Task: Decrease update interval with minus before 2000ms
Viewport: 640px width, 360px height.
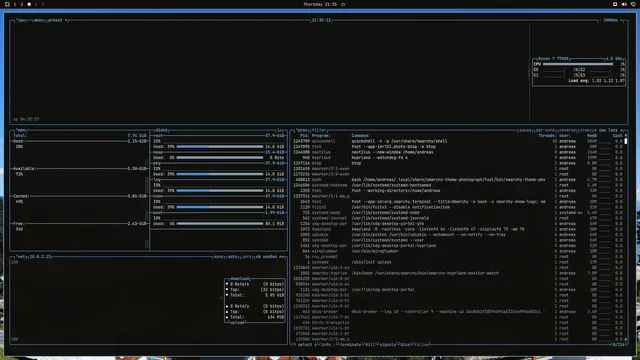Action: tap(600, 20)
